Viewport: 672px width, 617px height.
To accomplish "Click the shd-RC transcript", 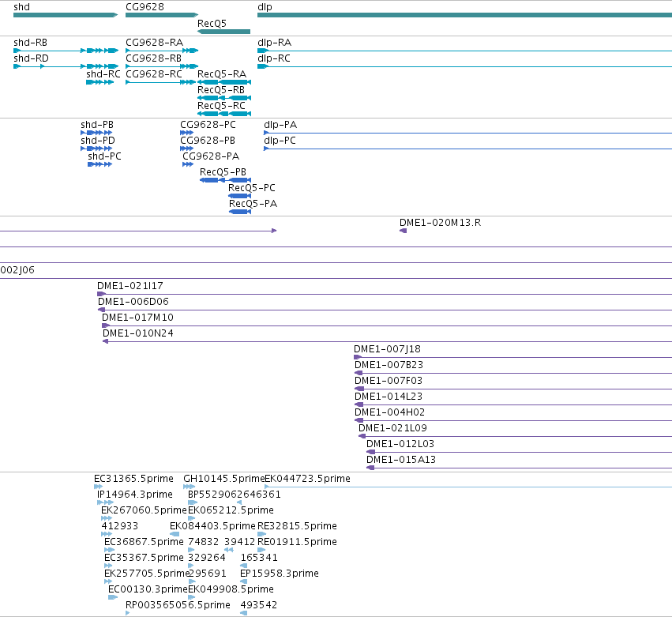I will [99, 82].
